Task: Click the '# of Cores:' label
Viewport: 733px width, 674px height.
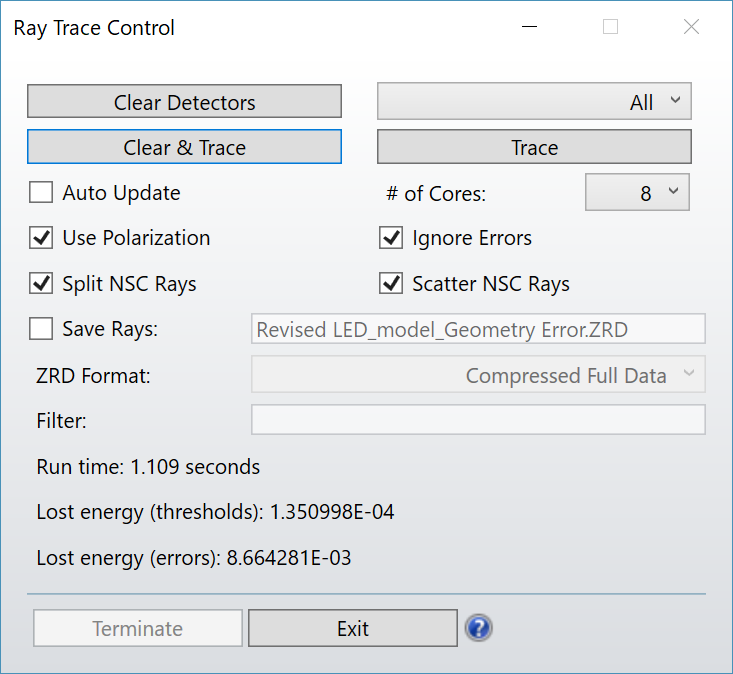Action: click(436, 194)
